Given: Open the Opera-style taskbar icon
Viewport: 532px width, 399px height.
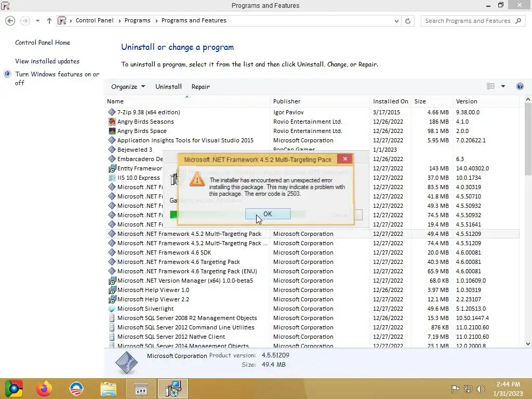Looking at the screenshot, I should click(x=76, y=389).
